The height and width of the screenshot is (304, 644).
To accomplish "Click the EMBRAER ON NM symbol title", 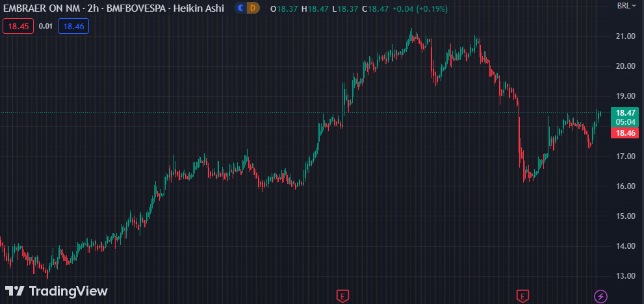I will pos(40,8).
